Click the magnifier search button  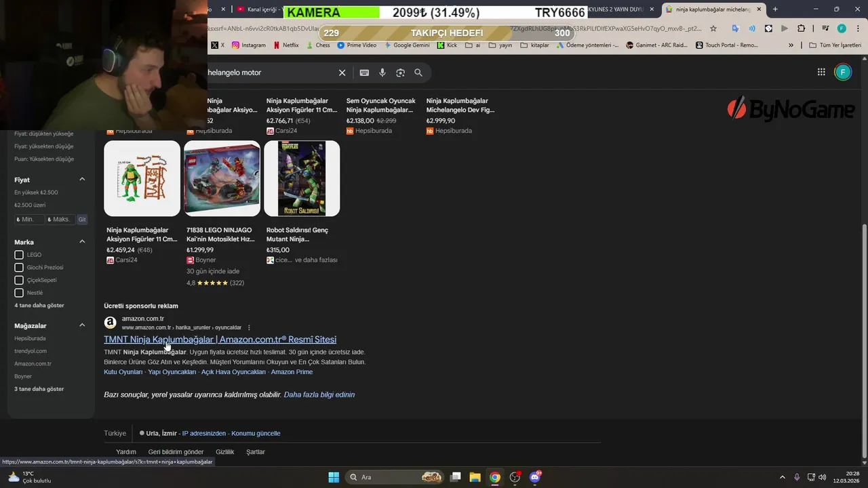coord(418,73)
